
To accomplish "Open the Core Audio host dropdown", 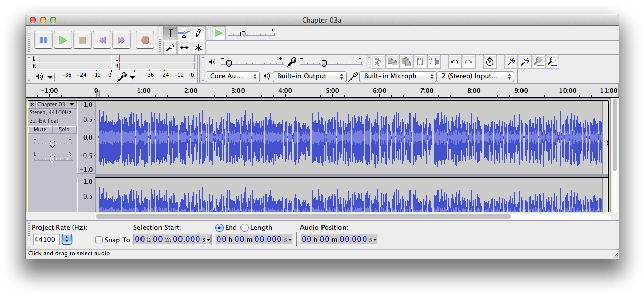I will point(233,76).
